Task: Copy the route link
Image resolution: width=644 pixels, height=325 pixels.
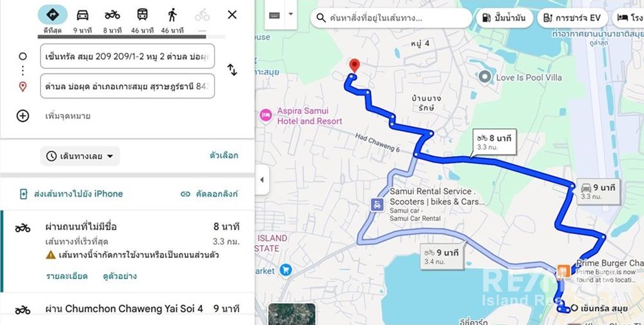Action: pyautogui.click(x=210, y=193)
